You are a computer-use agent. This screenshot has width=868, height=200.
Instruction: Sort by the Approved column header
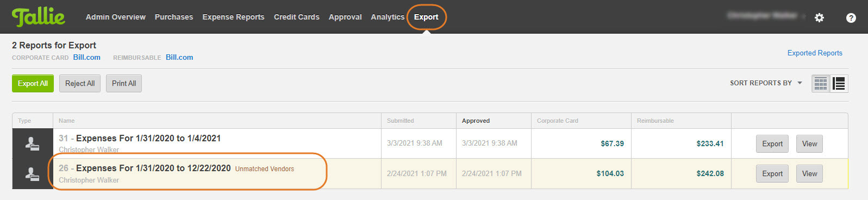click(x=476, y=121)
